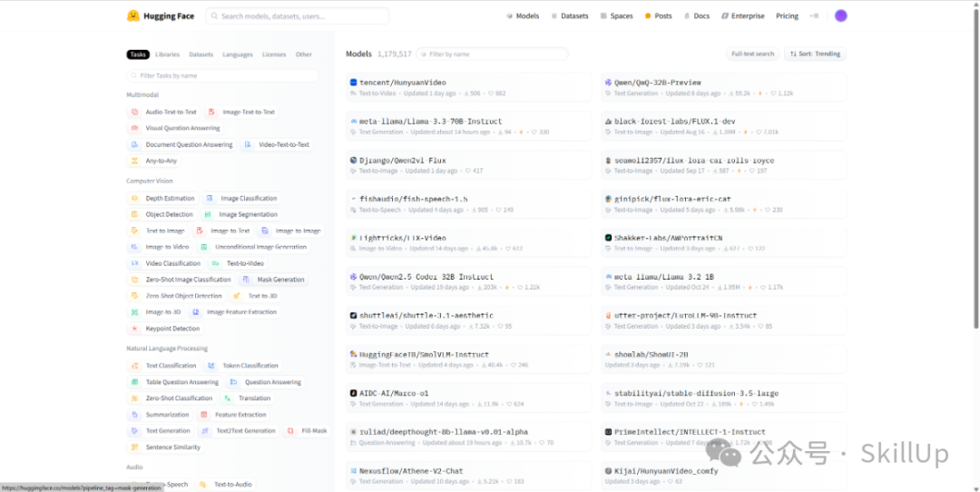Click the Sentence Similarity task icon
The width and height of the screenshot is (980, 492).
pyautogui.click(x=134, y=447)
